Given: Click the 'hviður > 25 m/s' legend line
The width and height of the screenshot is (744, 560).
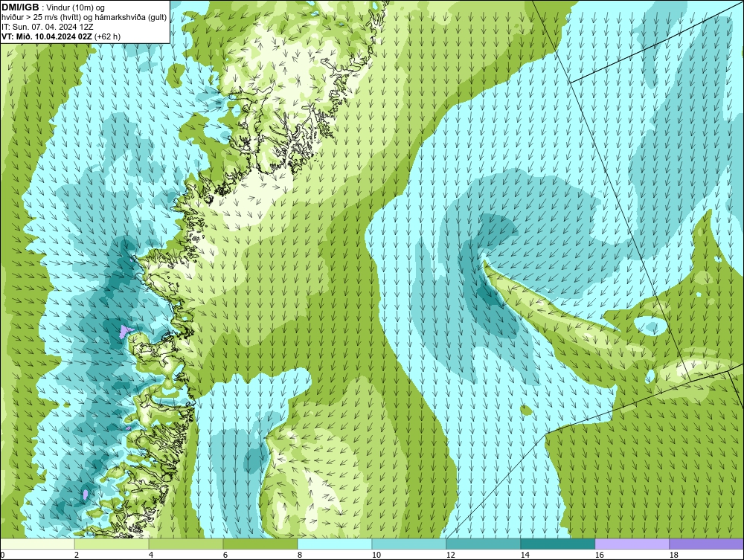Looking at the screenshot, I should [x=84, y=18].
